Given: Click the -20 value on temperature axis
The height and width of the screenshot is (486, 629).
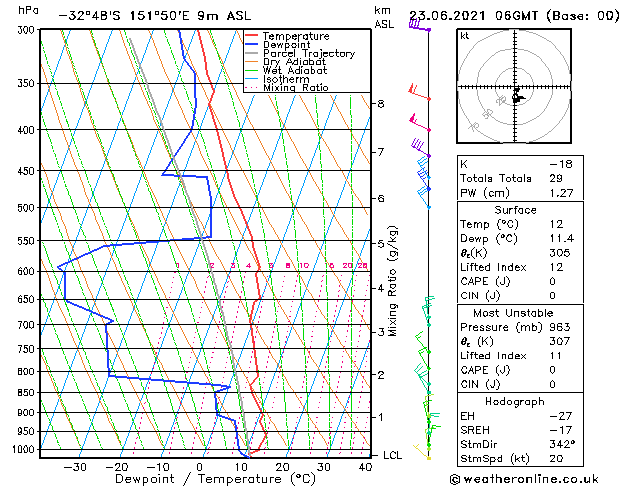Looking at the screenshot, I should click(117, 467).
